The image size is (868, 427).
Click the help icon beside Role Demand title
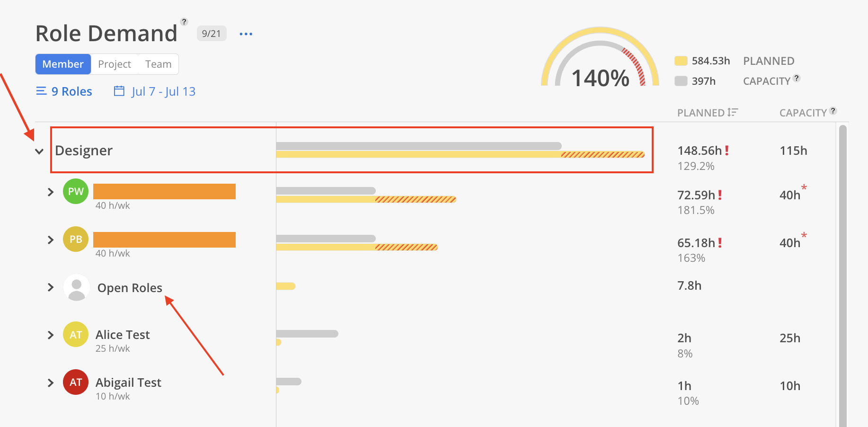point(185,22)
